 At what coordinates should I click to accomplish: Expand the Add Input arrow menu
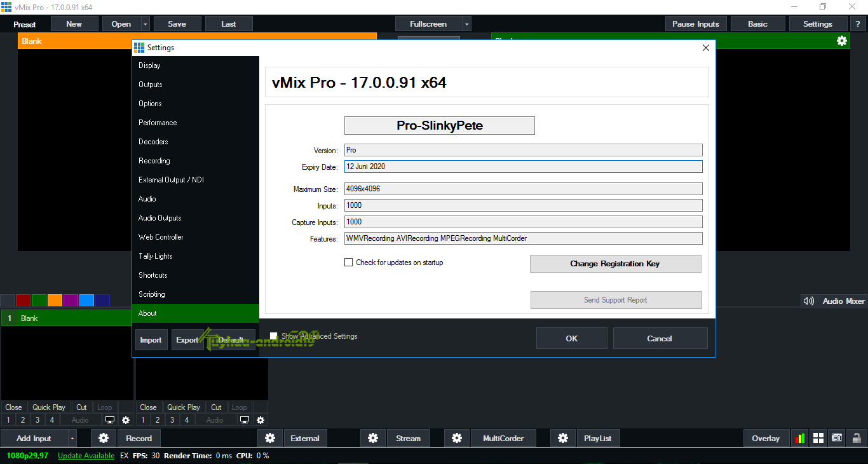click(72, 438)
